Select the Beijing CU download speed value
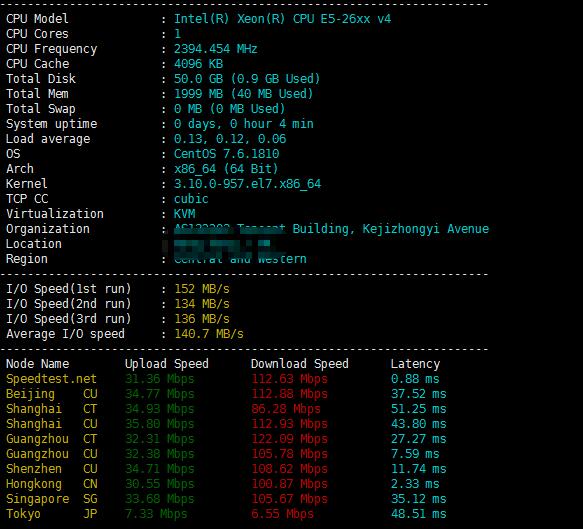Image resolution: width=583 pixels, height=529 pixels. (x=290, y=394)
